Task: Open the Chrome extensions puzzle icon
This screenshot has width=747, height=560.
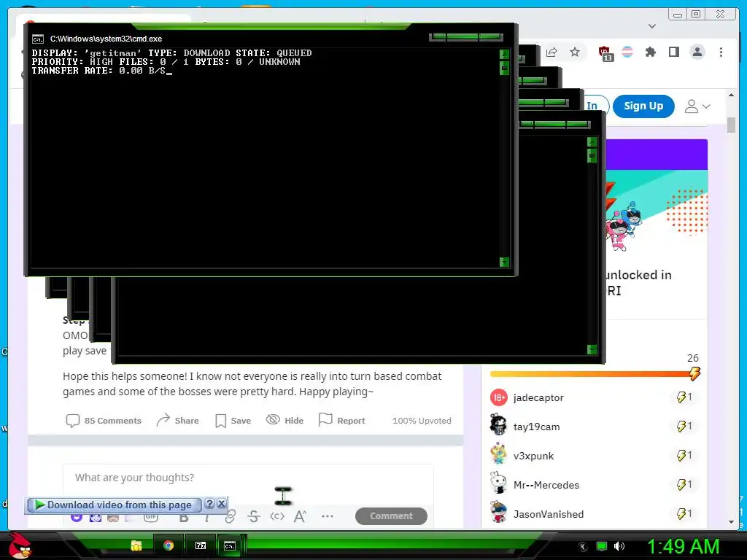Action: coord(650,52)
